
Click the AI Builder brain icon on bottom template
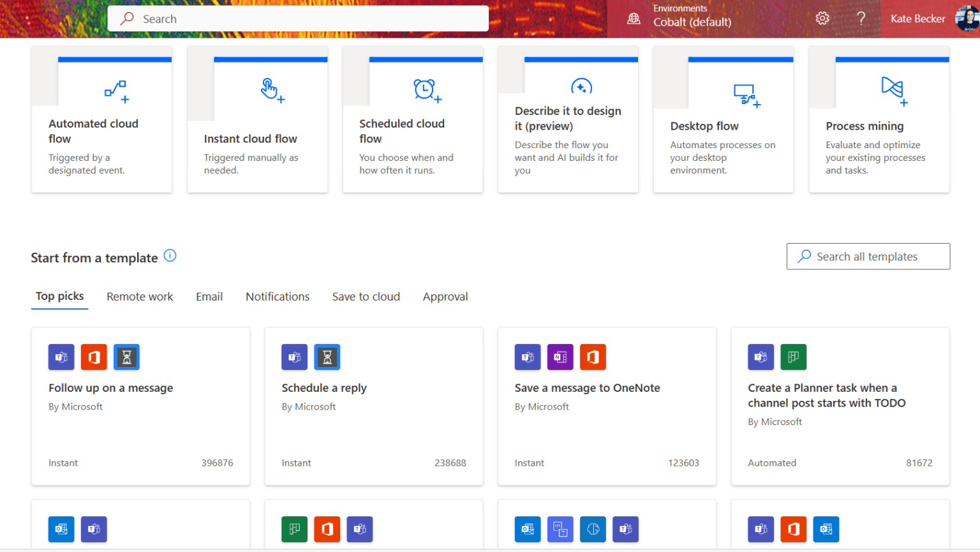click(593, 529)
